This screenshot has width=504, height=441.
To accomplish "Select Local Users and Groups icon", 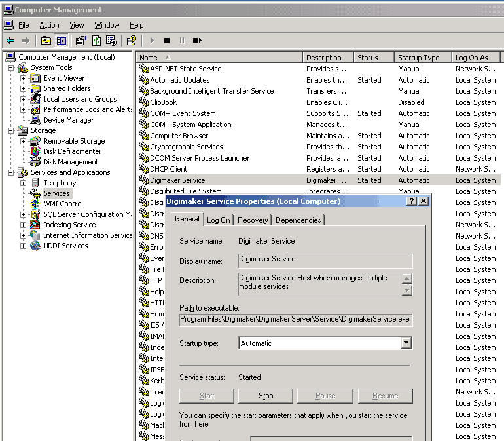I will point(35,99).
